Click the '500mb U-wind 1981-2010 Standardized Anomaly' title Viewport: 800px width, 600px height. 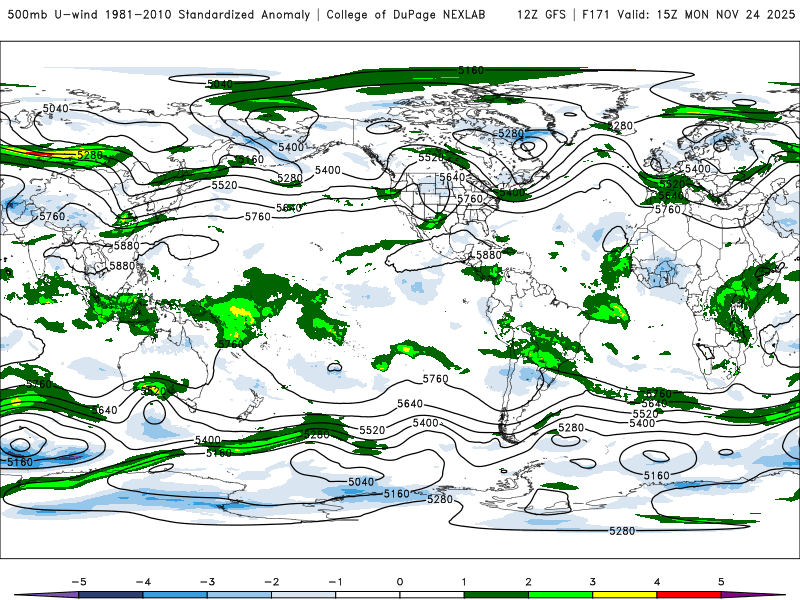click(x=159, y=15)
